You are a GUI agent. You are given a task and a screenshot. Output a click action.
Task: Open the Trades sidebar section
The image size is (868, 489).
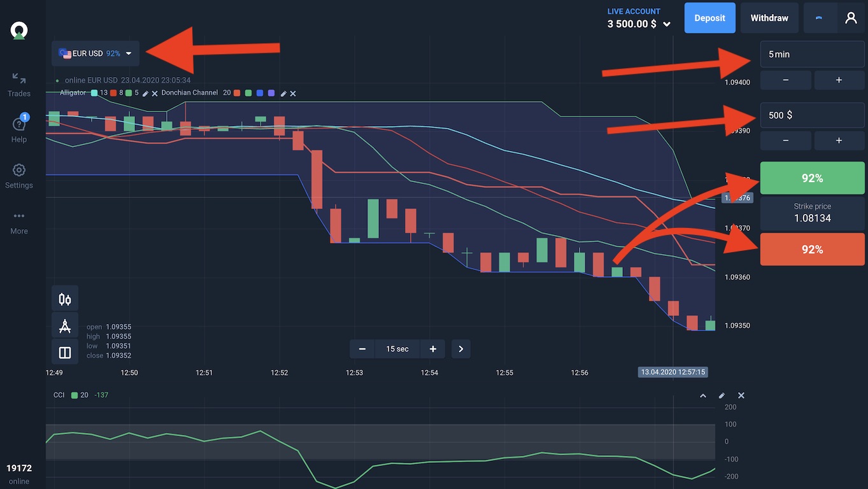(x=19, y=84)
